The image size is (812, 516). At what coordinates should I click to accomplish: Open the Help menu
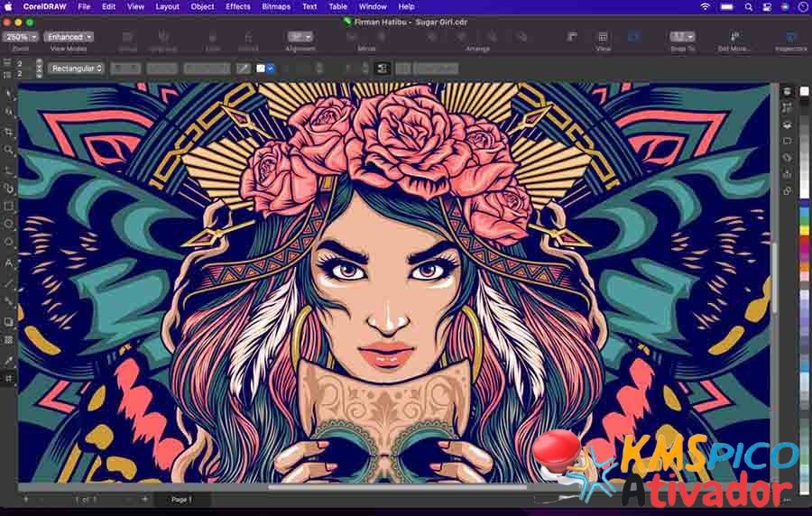[x=407, y=6]
